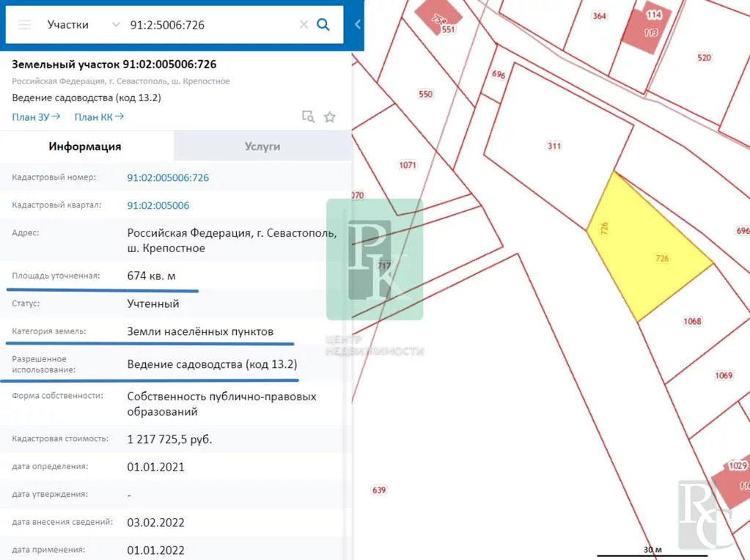The width and height of the screenshot is (750, 560).
Task: Click the status value Учтенный
Action: click(153, 303)
